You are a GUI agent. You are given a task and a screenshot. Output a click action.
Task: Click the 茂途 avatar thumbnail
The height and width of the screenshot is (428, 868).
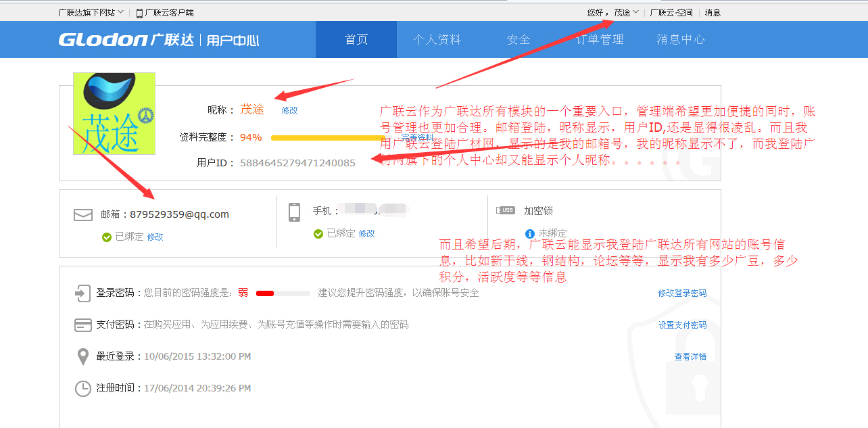click(114, 113)
